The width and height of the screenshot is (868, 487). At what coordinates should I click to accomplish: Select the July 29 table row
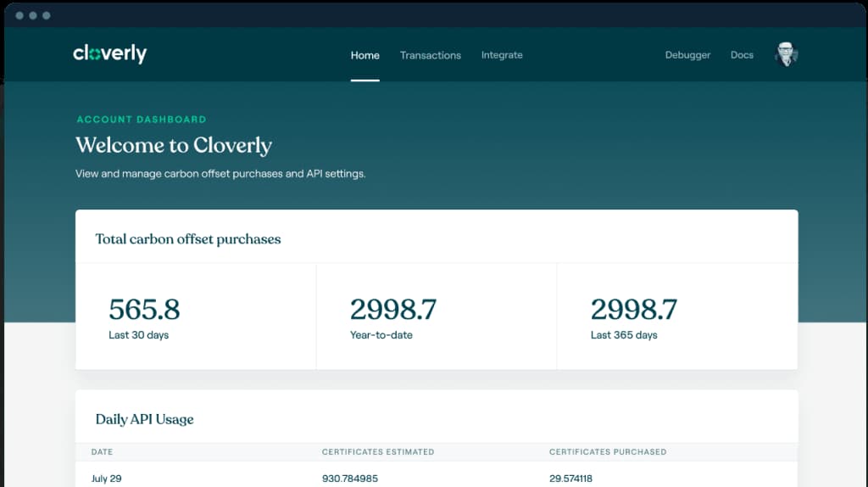106,479
